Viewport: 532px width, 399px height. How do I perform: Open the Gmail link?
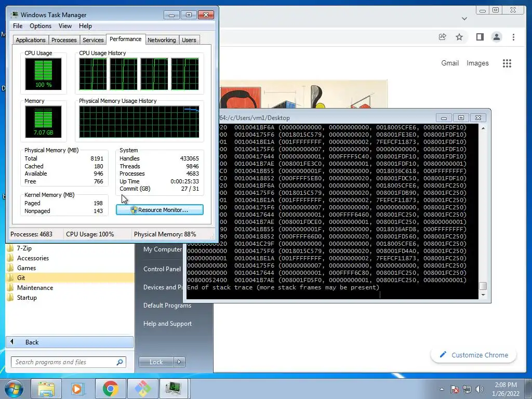(450, 63)
